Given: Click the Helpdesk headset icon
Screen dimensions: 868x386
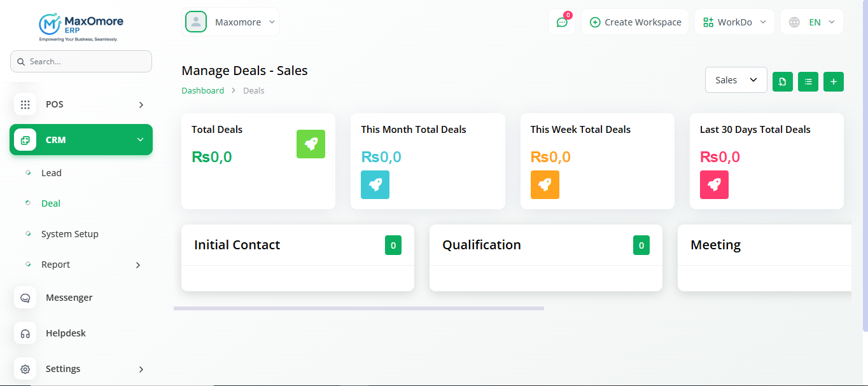Looking at the screenshot, I should (x=25, y=333).
